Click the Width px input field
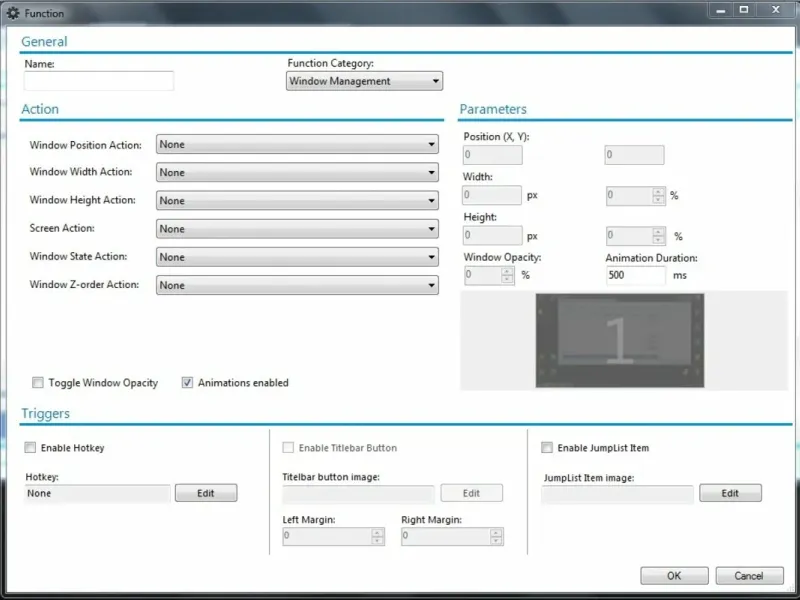The image size is (800, 600). [x=492, y=195]
